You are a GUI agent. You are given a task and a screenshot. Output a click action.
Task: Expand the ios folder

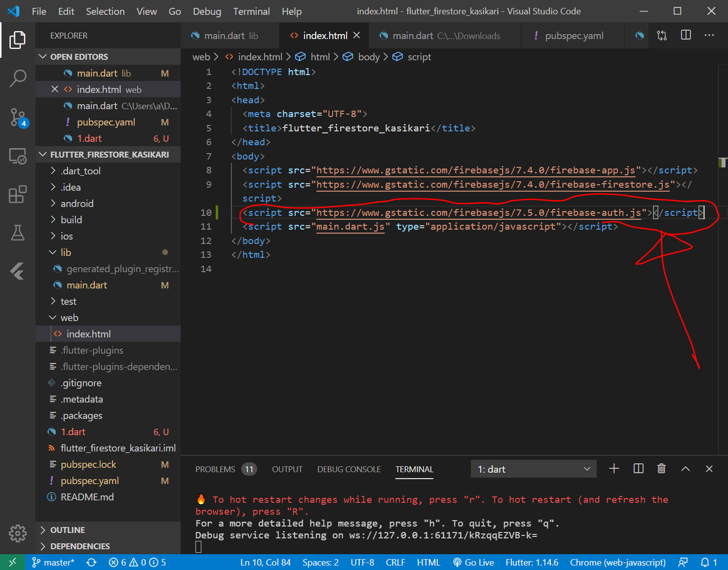(108, 236)
